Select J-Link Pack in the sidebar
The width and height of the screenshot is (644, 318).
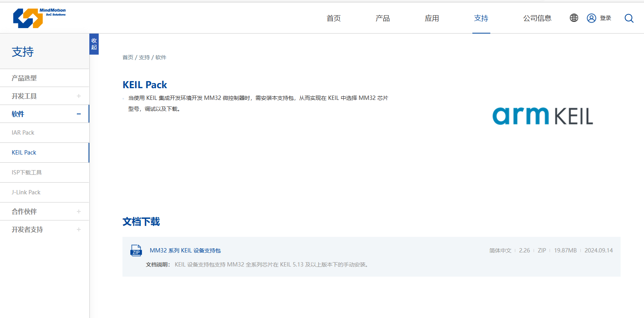pyautogui.click(x=26, y=192)
